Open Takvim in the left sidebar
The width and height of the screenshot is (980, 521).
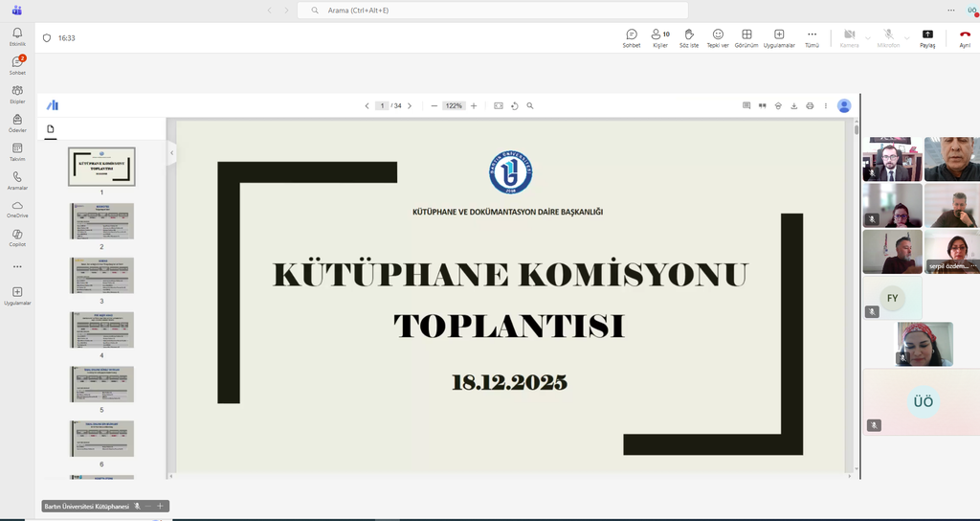click(x=17, y=151)
